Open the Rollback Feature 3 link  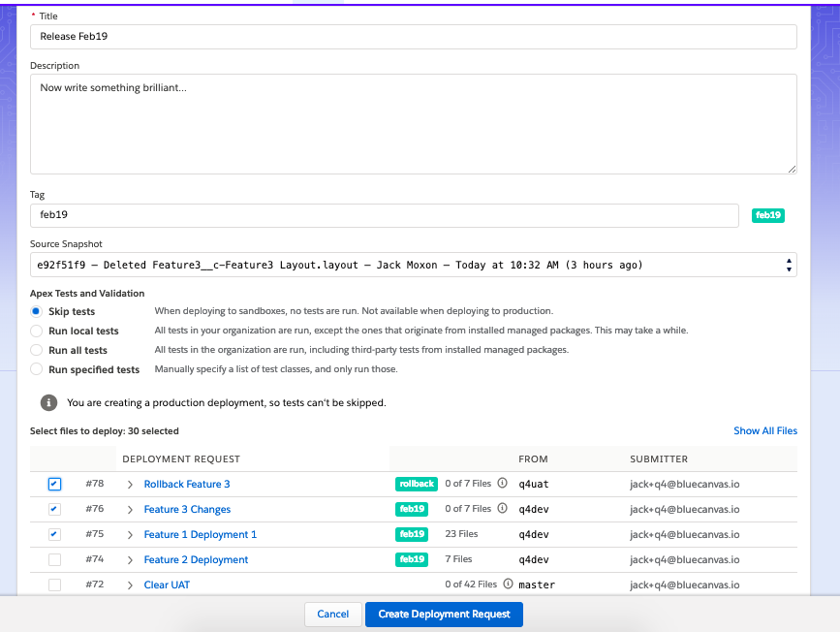[187, 484]
